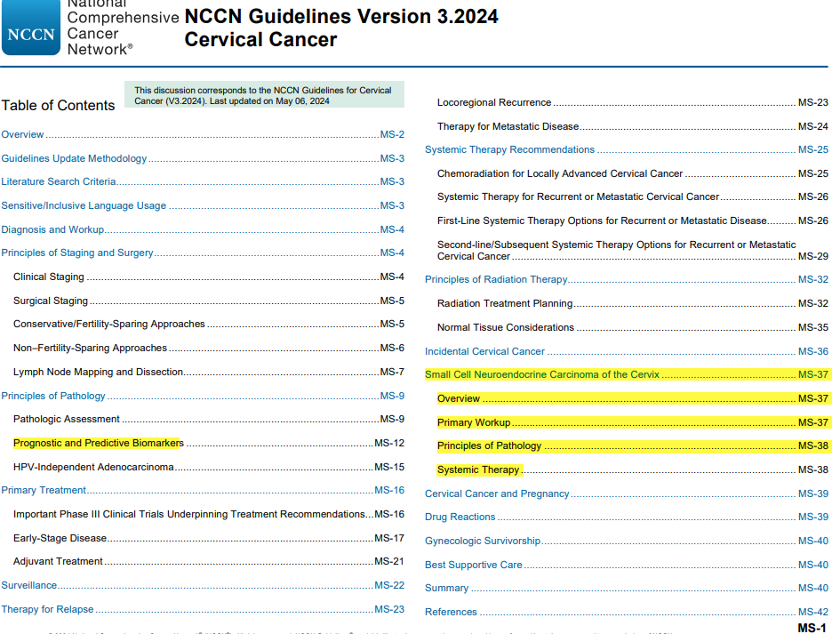
Task: Jump to Lymph Node Mapping and Dissection
Action: tap(208, 372)
